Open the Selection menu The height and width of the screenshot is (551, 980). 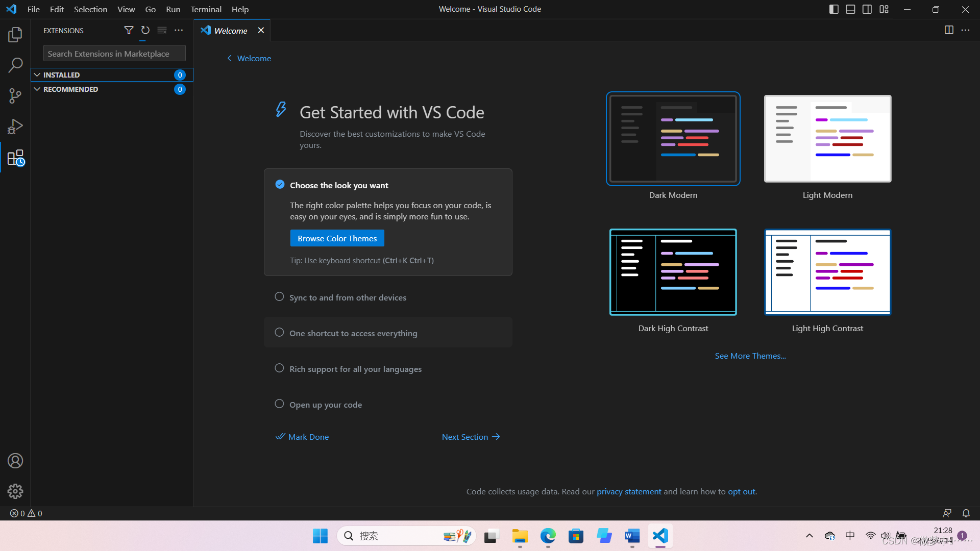(90, 9)
